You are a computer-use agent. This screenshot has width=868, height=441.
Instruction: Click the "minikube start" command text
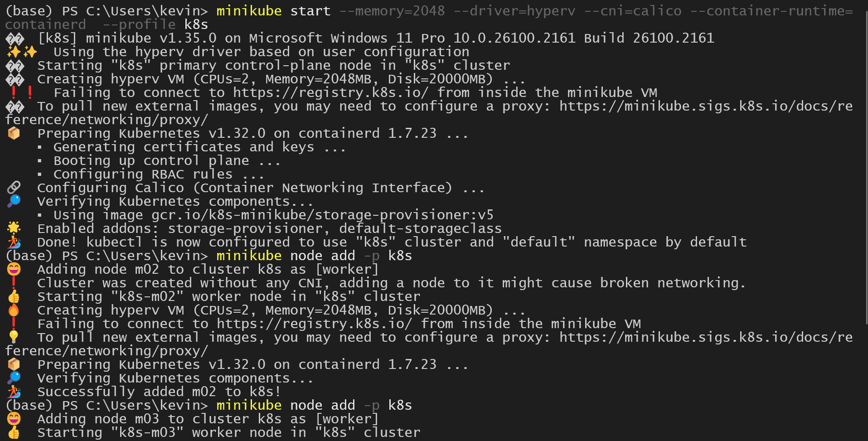273,11
